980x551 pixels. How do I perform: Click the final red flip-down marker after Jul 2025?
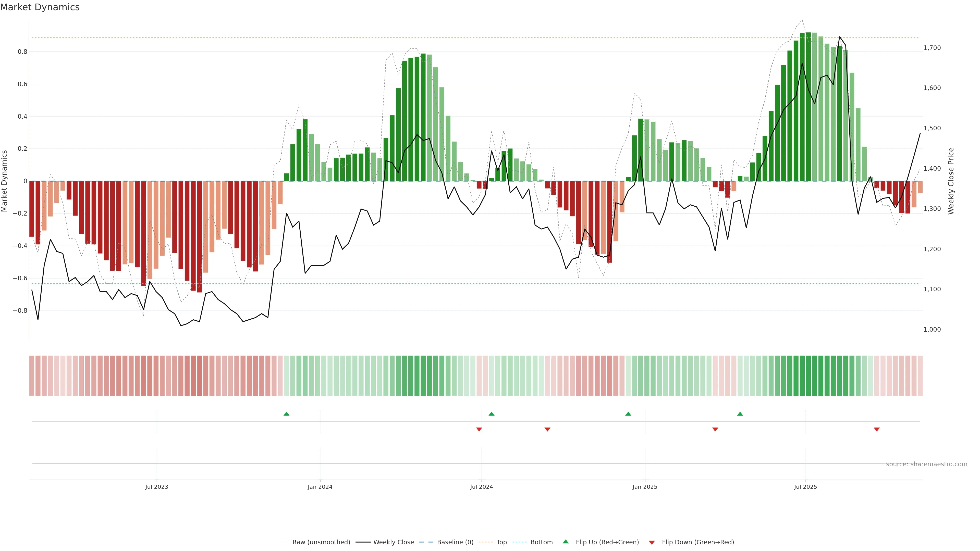[877, 429]
